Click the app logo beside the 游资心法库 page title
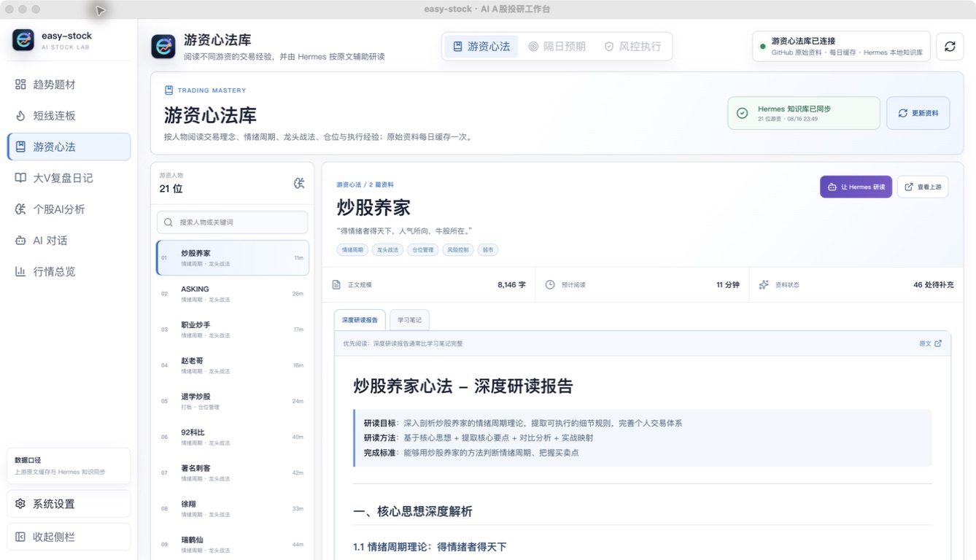The width and height of the screenshot is (976, 560). coord(163,46)
